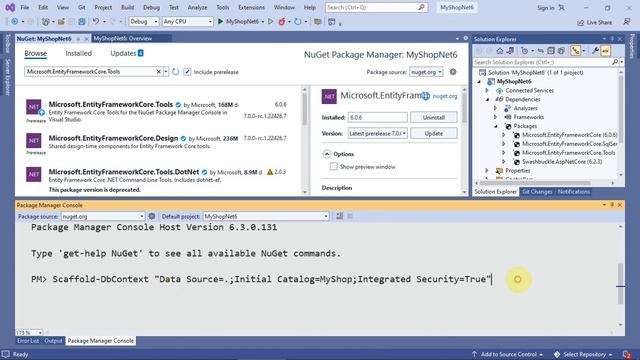Image resolution: width=640 pixels, height=360 pixels.
Task: Click the feedback icon near Sign in
Action: 562,7
